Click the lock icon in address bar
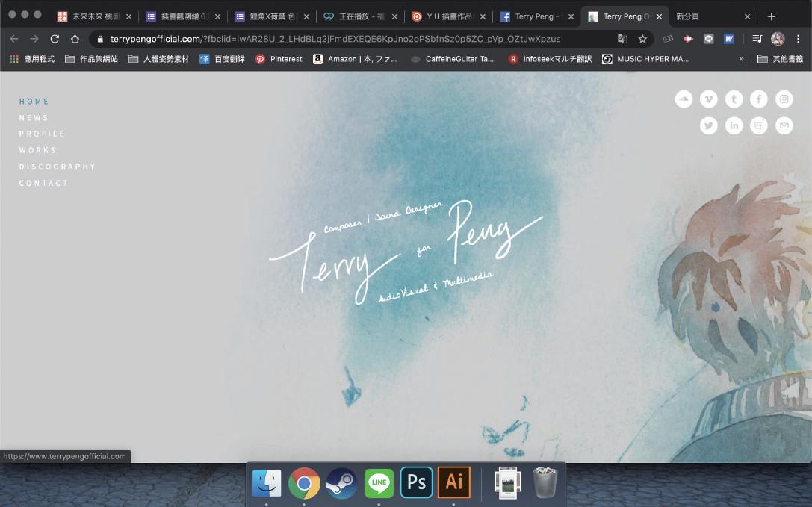The height and width of the screenshot is (507, 812). pos(100,39)
